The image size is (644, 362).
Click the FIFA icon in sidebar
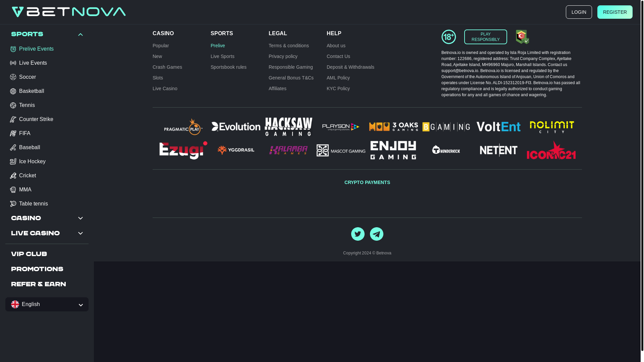point(13,133)
